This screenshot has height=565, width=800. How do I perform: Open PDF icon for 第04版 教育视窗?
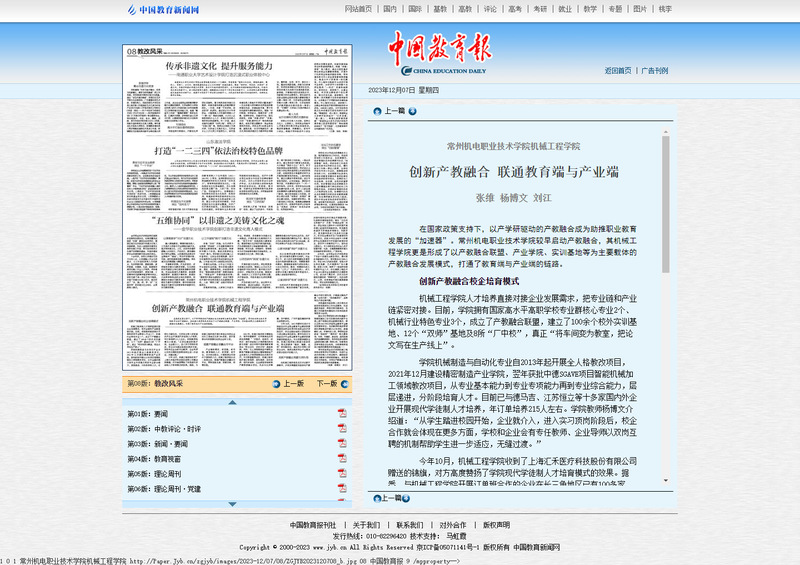pos(341,458)
